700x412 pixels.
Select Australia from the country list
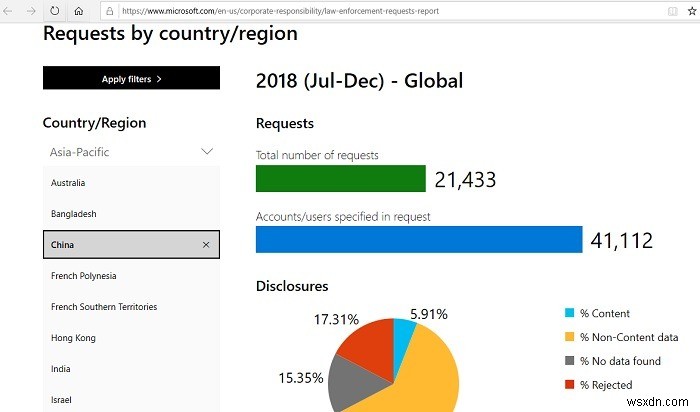click(68, 183)
